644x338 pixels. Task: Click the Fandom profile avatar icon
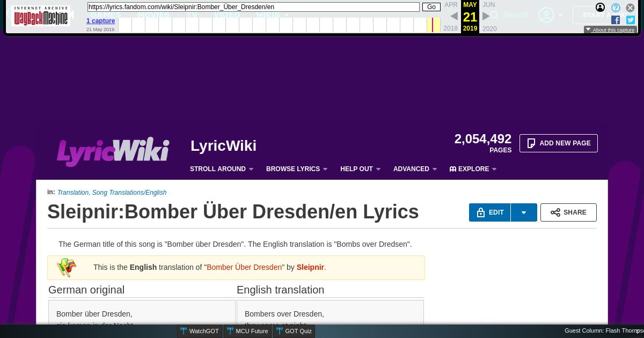pyautogui.click(x=546, y=15)
